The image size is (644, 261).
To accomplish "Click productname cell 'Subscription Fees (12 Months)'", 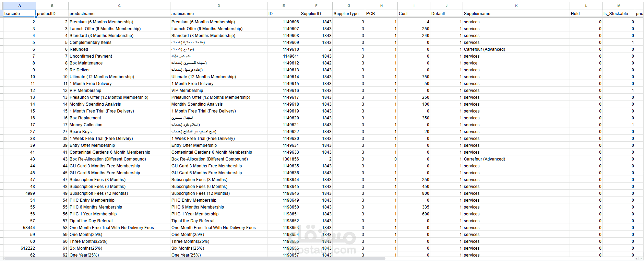I will [119, 193].
